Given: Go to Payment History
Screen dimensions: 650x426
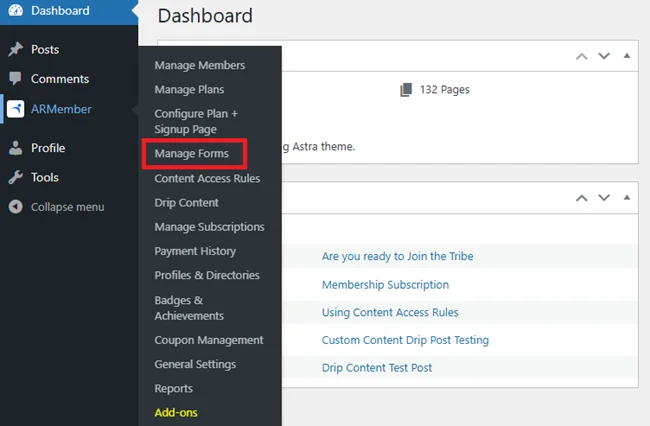Looking at the screenshot, I should [x=195, y=251].
